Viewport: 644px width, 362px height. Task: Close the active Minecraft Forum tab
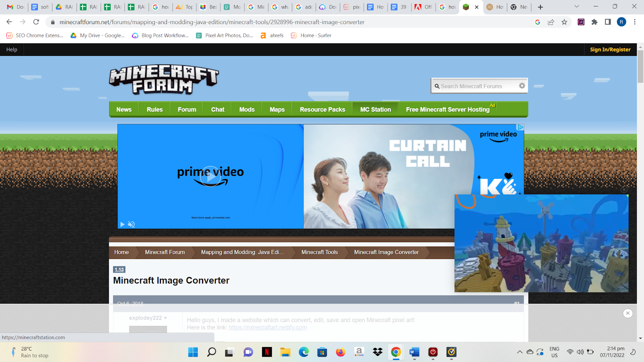coord(477,7)
